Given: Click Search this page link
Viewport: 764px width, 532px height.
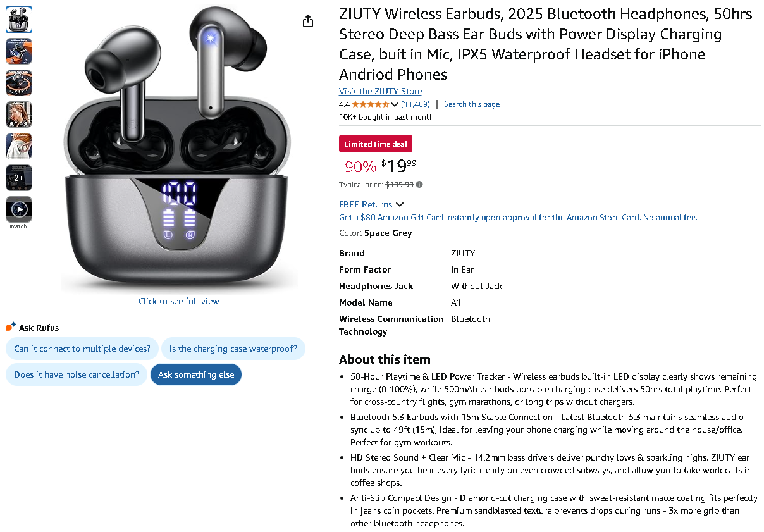Looking at the screenshot, I should click(x=472, y=104).
